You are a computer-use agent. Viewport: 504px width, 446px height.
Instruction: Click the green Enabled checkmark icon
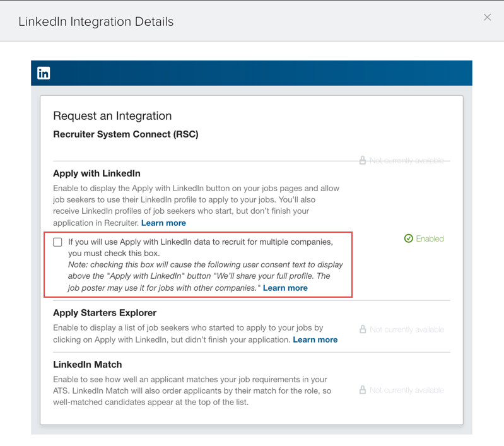409,238
